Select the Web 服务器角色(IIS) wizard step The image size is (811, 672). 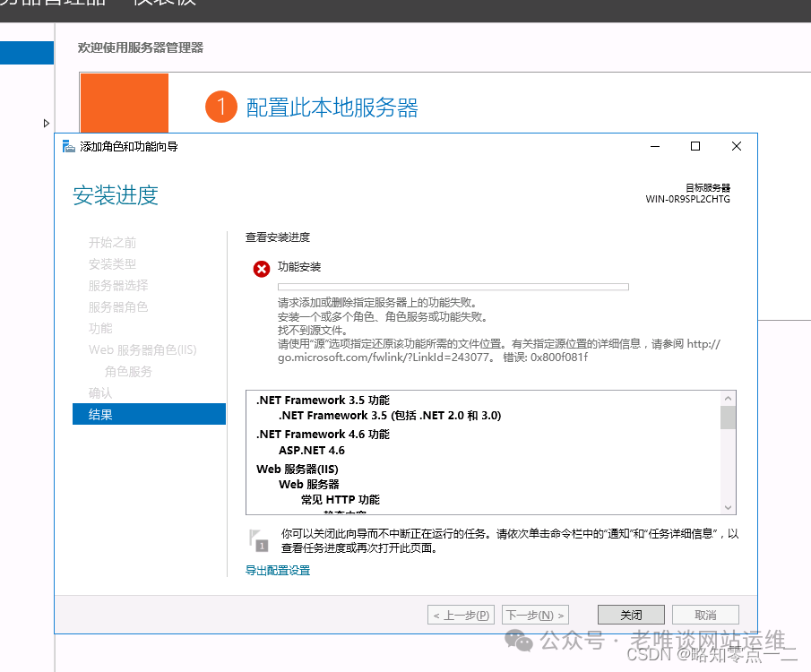142,350
